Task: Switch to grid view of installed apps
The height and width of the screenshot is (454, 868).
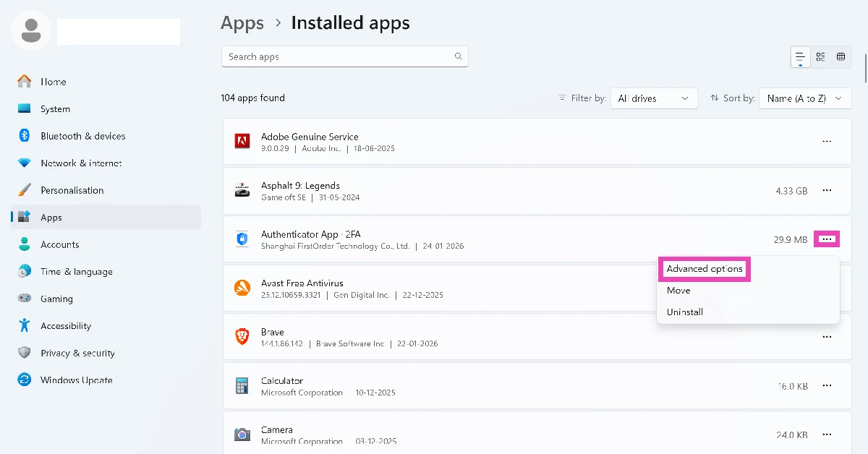Action: coord(820,56)
